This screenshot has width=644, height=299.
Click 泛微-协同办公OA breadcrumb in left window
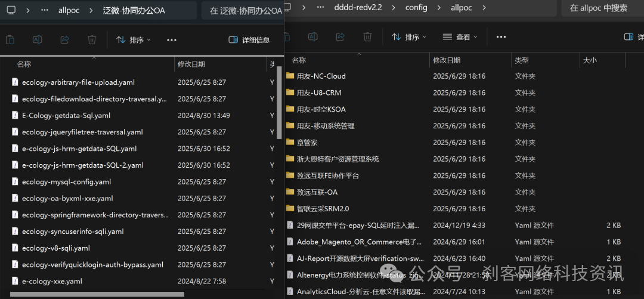pos(134,11)
